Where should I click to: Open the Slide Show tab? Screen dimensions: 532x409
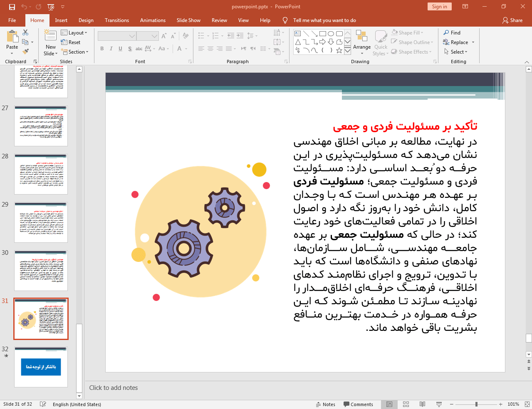click(188, 20)
